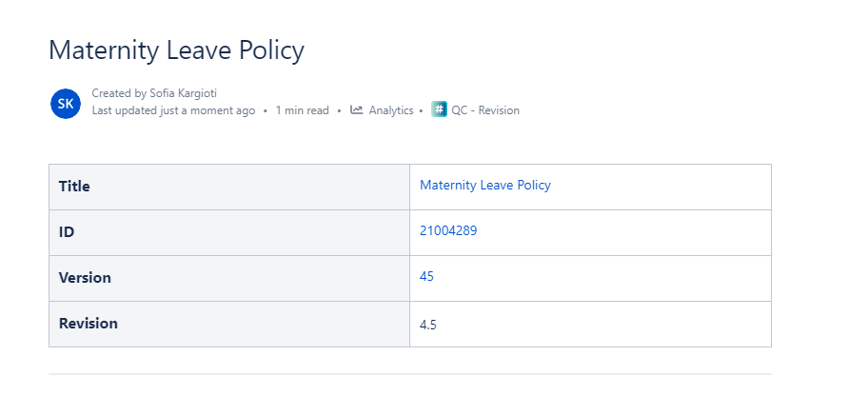This screenshot has height=396, width=868.
Task: Select the ID header cell
Action: (228, 232)
